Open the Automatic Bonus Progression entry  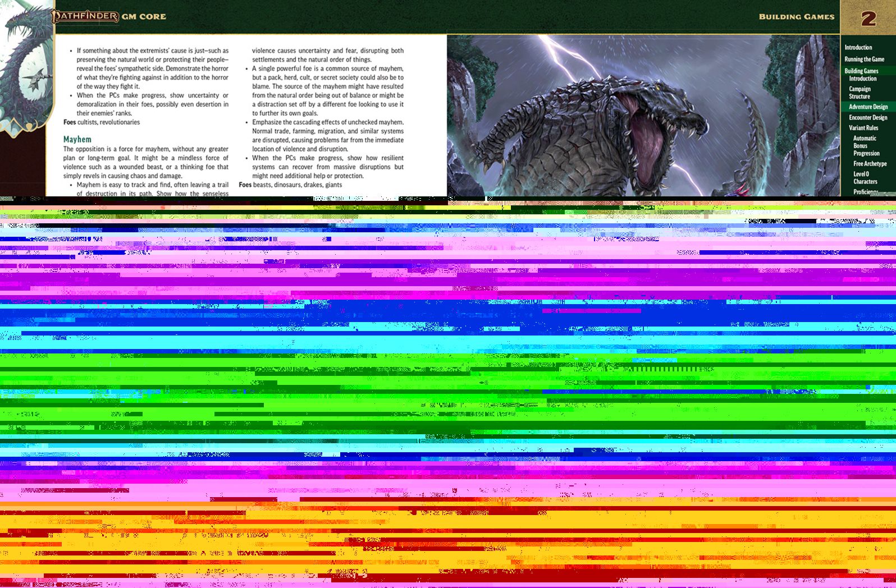coord(866,146)
